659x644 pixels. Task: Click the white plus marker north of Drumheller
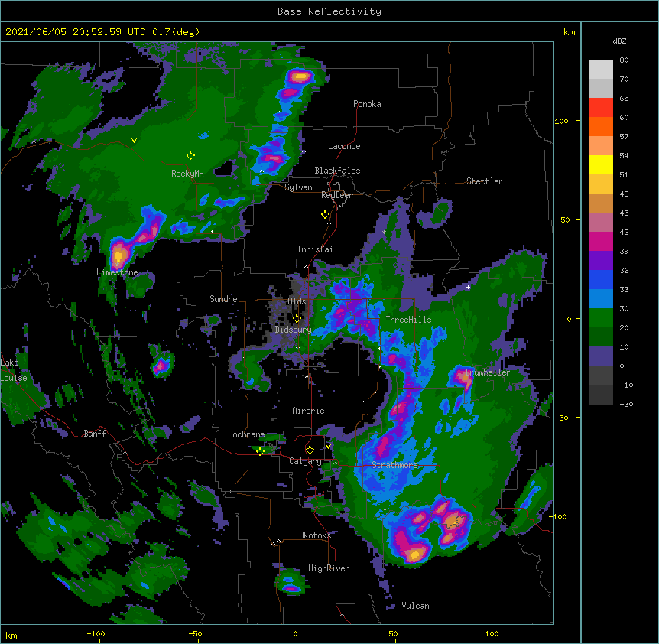(x=468, y=287)
